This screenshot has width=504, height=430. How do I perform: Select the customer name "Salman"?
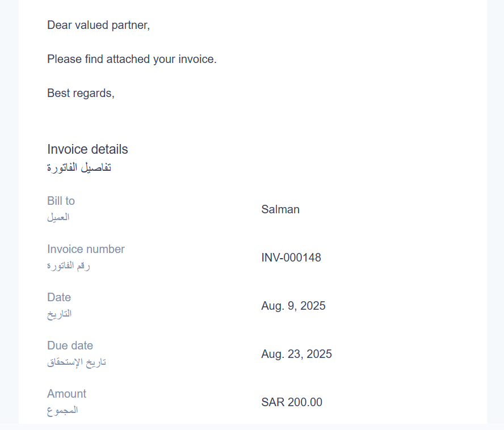pyautogui.click(x=280, y=209)
